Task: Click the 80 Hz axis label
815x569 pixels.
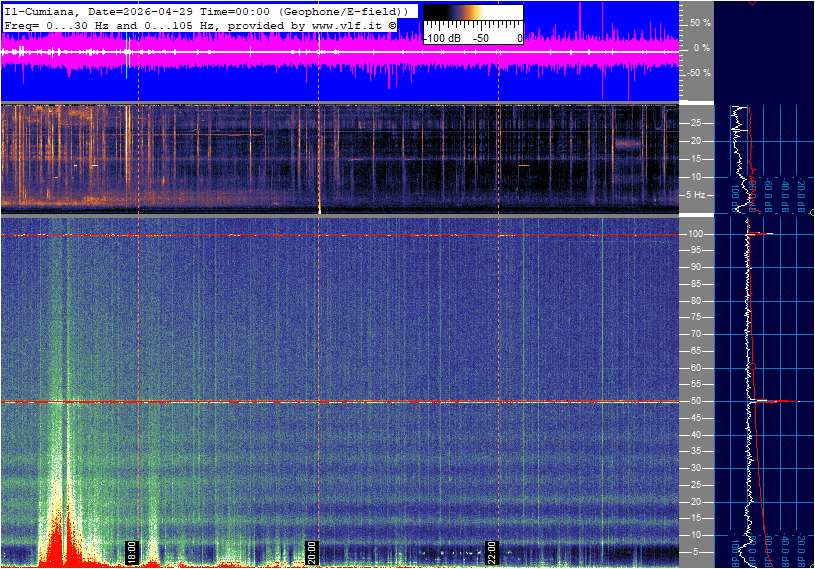Action: [695, 301]
